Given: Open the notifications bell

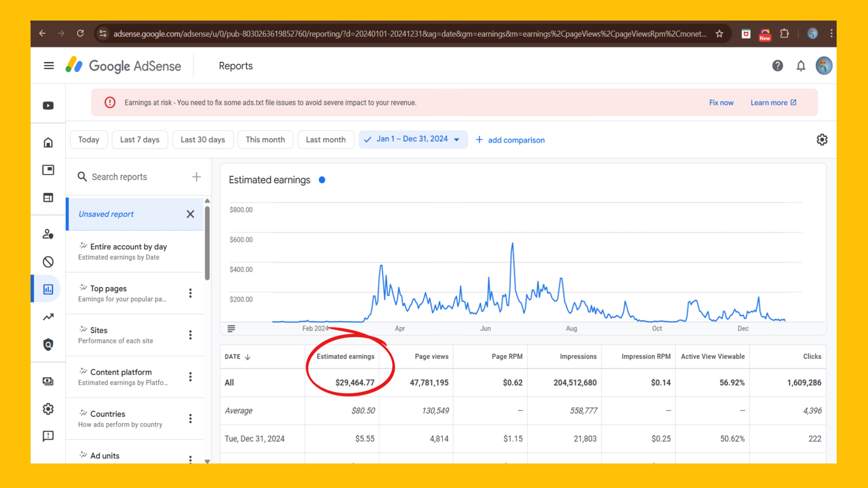Looking at the screenshot, I should pos(801,66).
